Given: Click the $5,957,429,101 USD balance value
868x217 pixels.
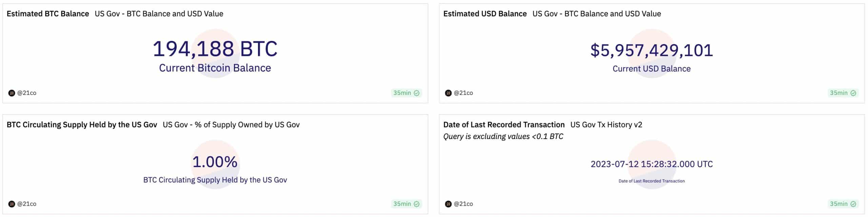Looking at the screenshot, I should (652, 50).
